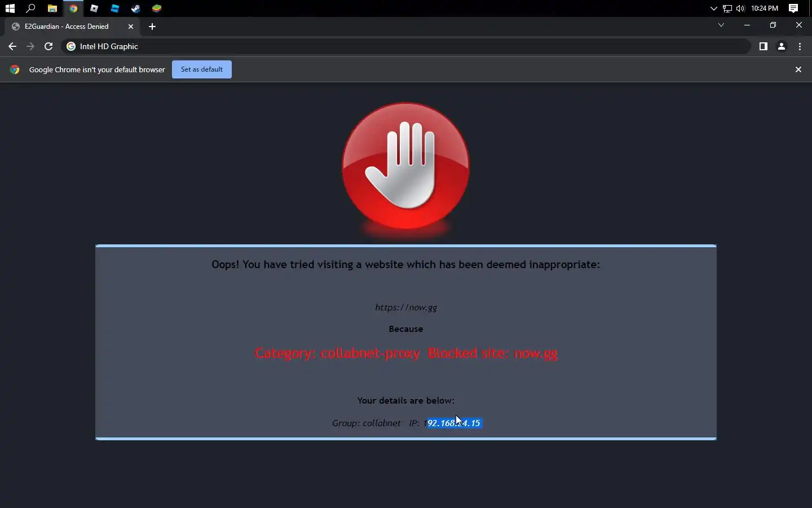This screenshot has height=508, width=812.
Task: Reload the current page
Action: tap(48, 46)
